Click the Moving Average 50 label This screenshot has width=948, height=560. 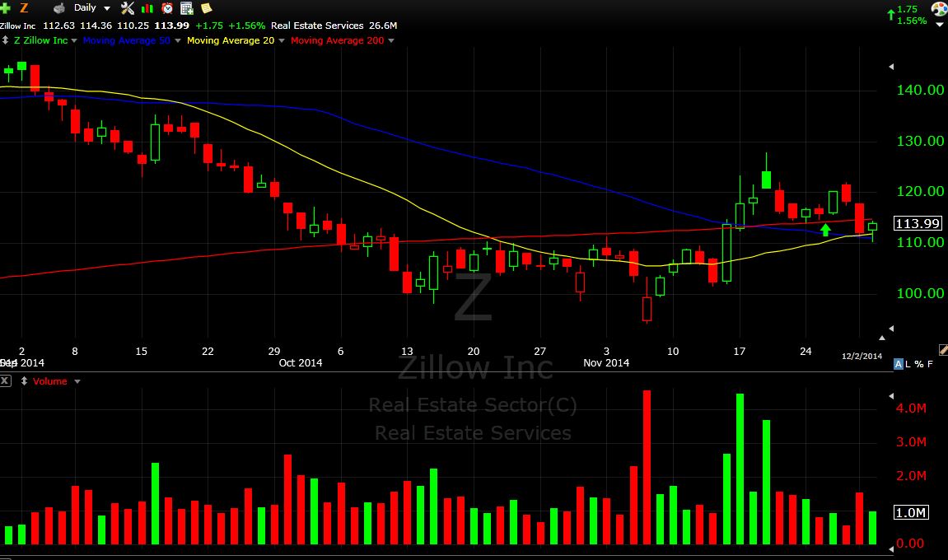[126, 40]
